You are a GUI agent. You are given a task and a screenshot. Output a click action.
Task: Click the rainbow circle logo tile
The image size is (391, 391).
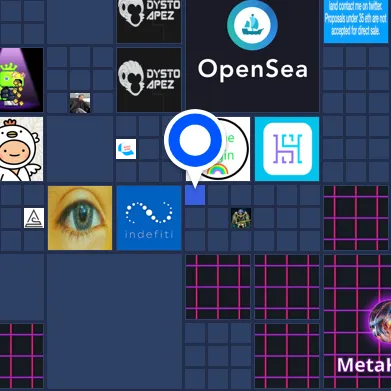(x=218, y=149)
